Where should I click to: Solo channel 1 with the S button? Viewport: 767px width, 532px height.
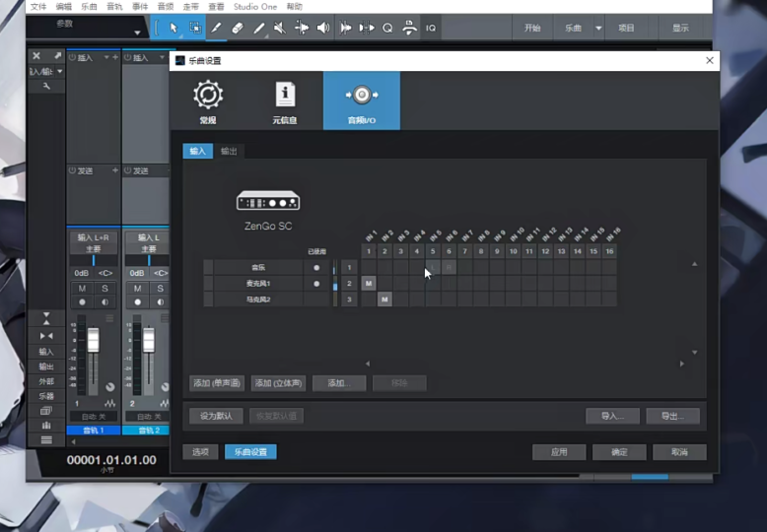tap(105, 288)
